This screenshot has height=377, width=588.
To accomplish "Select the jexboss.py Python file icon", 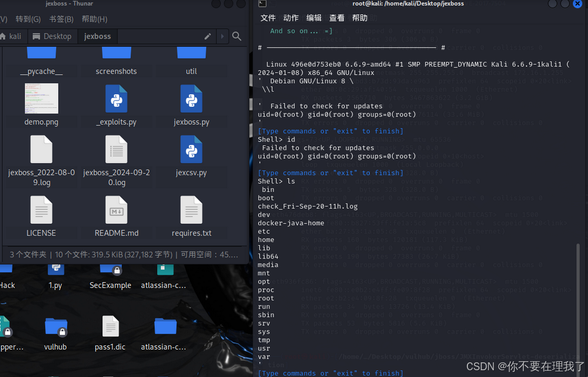I will point(191,99).
